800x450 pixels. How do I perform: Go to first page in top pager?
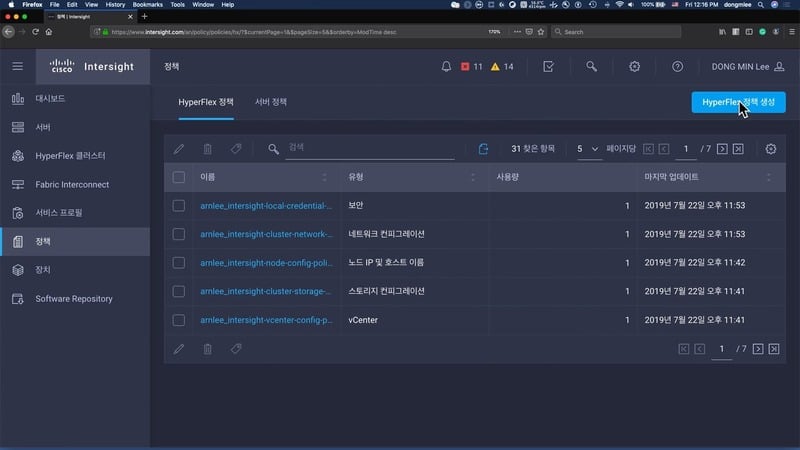(648, 149)
